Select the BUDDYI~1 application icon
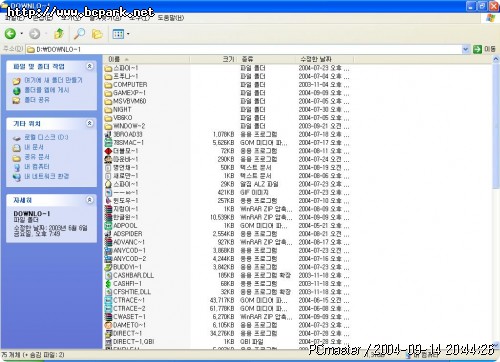This screenshot has width=500, height=362. click(x=108, y=267)
